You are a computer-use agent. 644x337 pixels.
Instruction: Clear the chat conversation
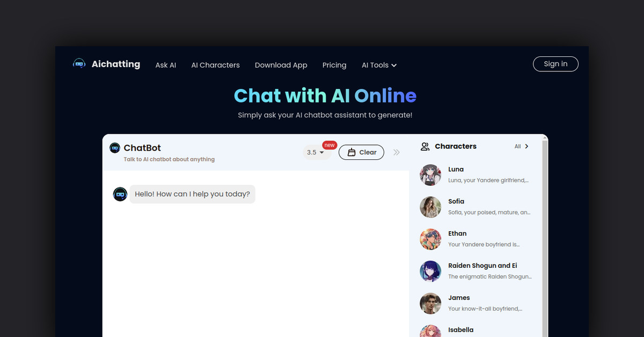[x=361, y=152]
